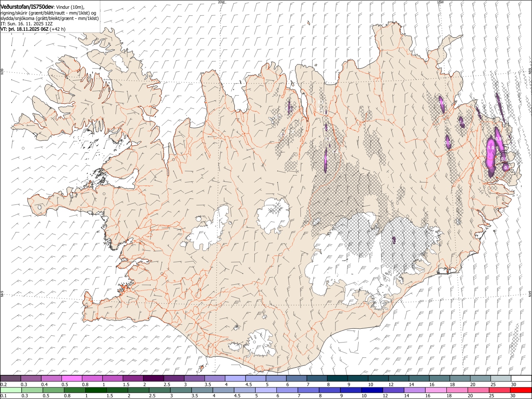Viewport: 532px width, 399px height.
Task: Click the lower rain swatch from 3.5 to 4
Action: coord(202,390)
